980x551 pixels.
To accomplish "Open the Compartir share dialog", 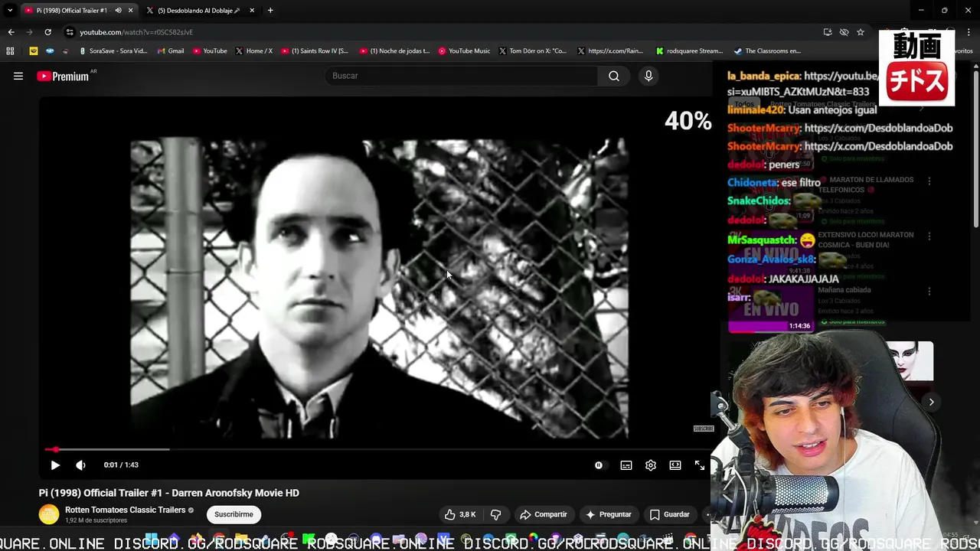I will coord(543,514).
